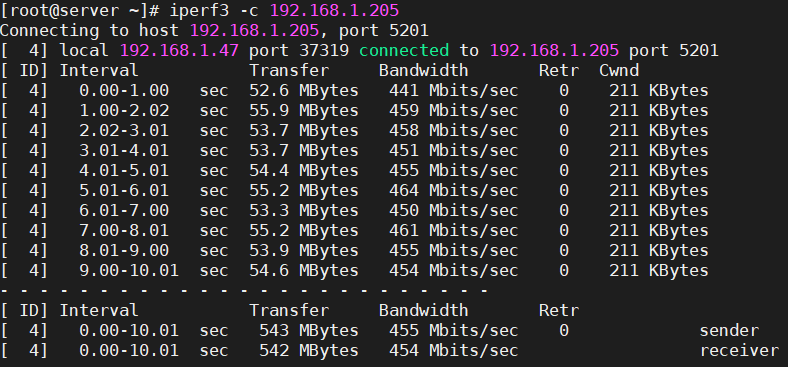Select the pink IP 192.168.1.205 in command line
The width and height of the screenshot is (788, 367).
point(335,10)
